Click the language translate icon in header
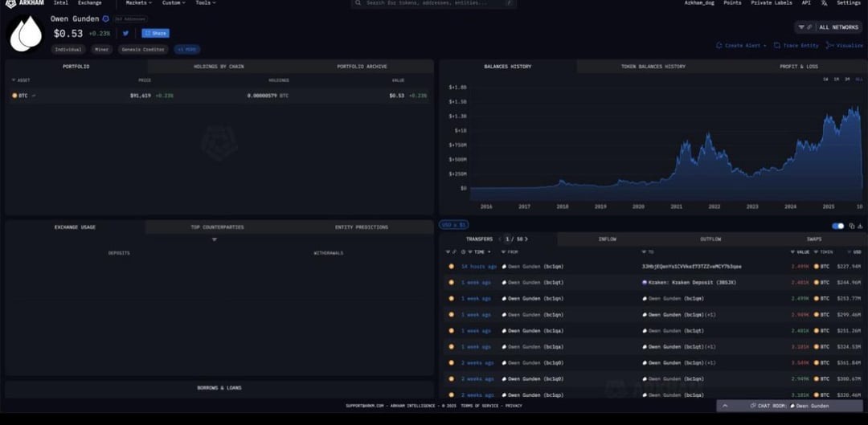Viewport: 868px width, 425px height. [x=825, y=2]
